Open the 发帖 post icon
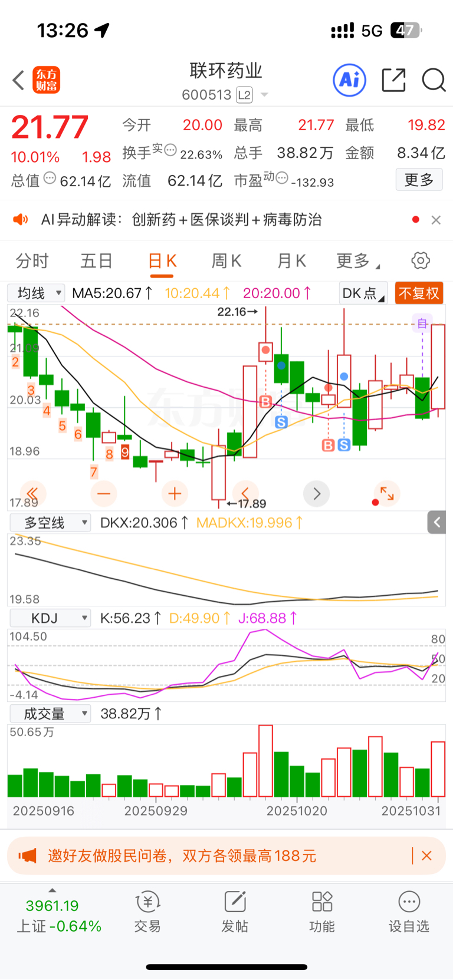Screen dimensions: 453x980 tap(235, 912)
